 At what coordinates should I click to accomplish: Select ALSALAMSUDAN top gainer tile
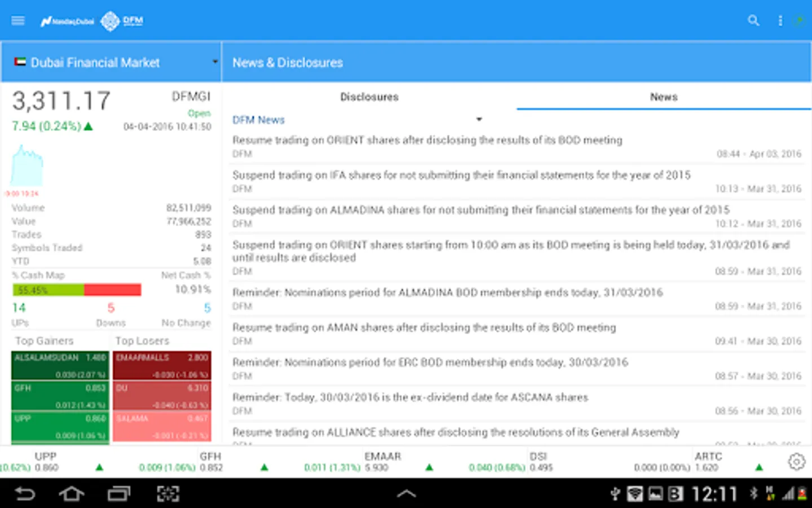[x=60, y=366]
